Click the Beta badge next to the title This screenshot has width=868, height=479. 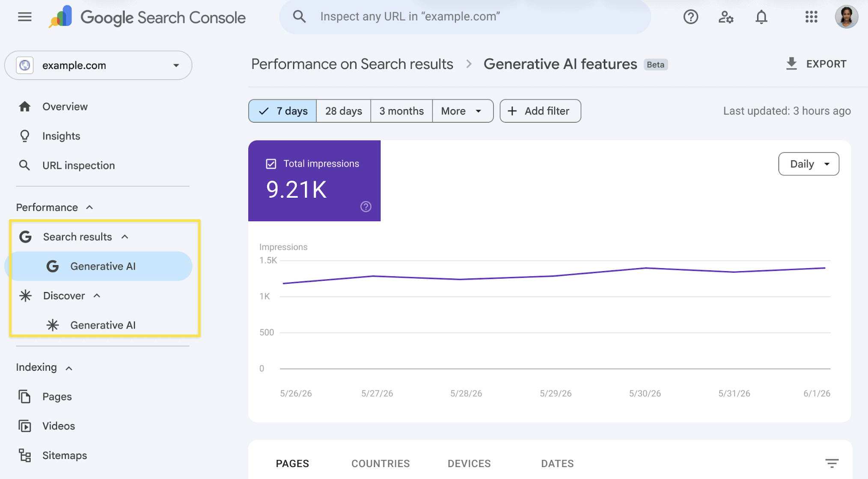pyautogui.click(x=655, y=65)
